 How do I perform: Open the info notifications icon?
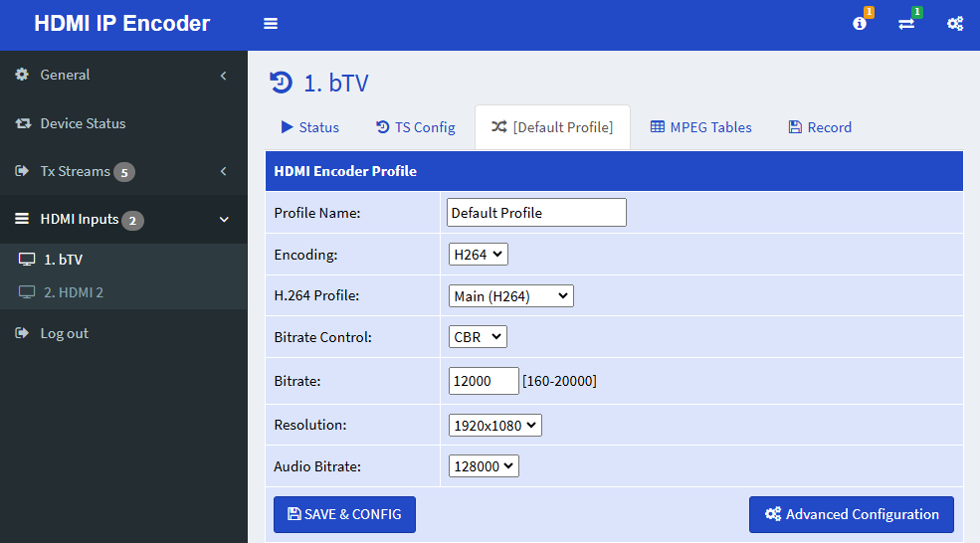(x=860, y=24)
